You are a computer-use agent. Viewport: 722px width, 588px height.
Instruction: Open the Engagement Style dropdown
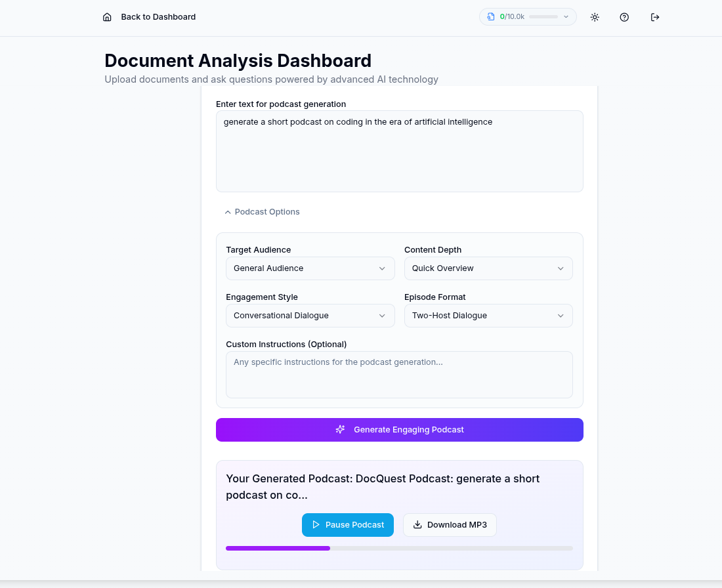310,316
